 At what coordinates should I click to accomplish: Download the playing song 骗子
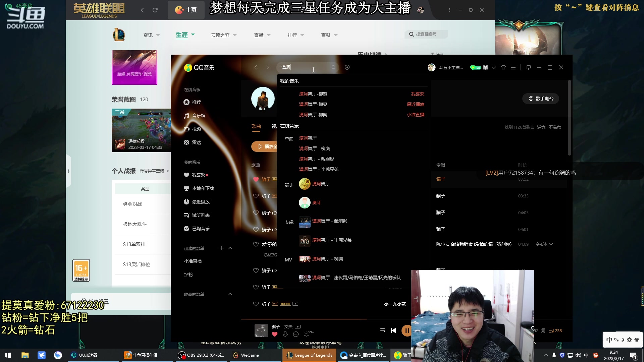coord(285,334)
